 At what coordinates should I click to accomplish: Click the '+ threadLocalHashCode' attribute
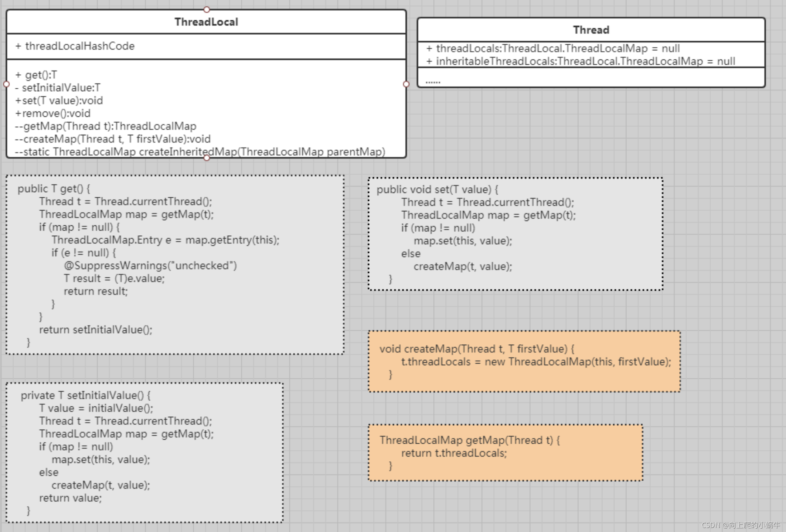point(75,46)
